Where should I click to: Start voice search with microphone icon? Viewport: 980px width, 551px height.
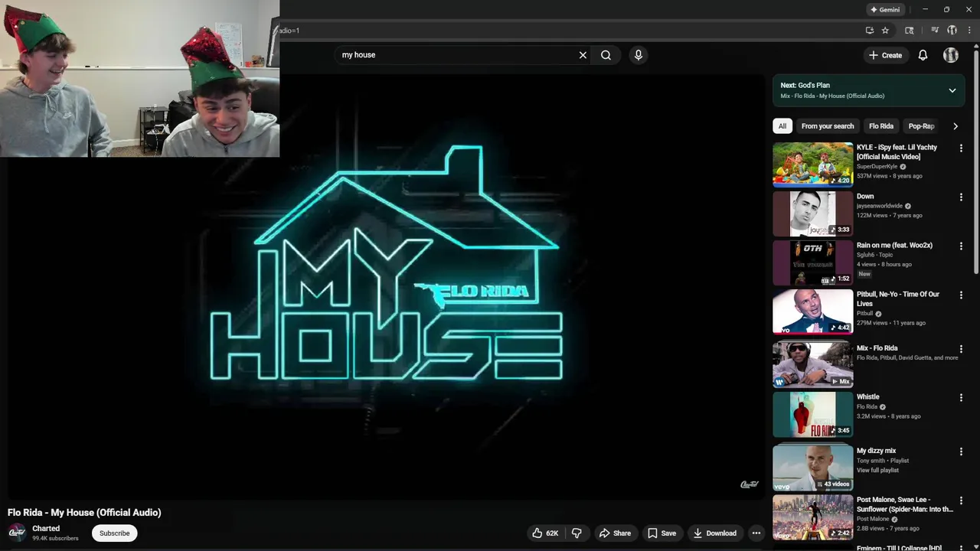(x=639, y=55)
